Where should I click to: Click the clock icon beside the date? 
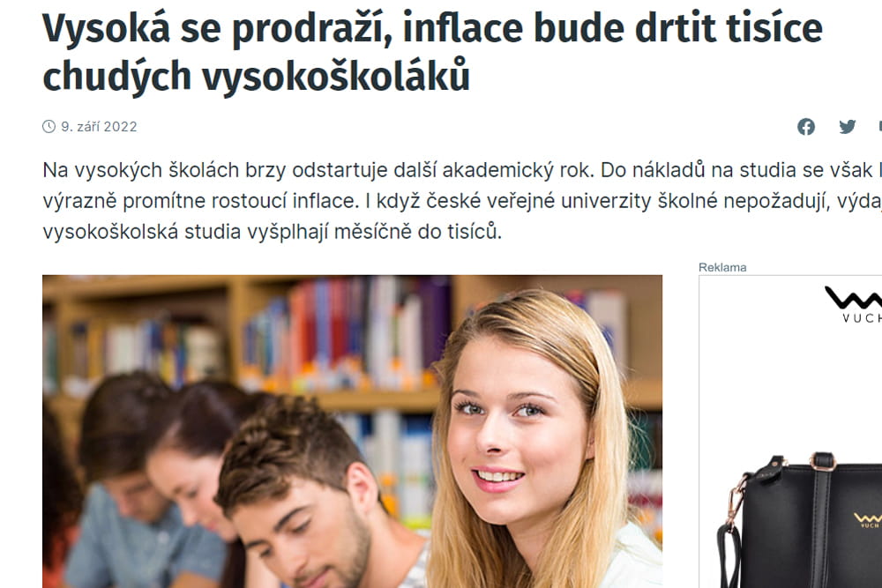pyautogui.click(x=49, y=126)
